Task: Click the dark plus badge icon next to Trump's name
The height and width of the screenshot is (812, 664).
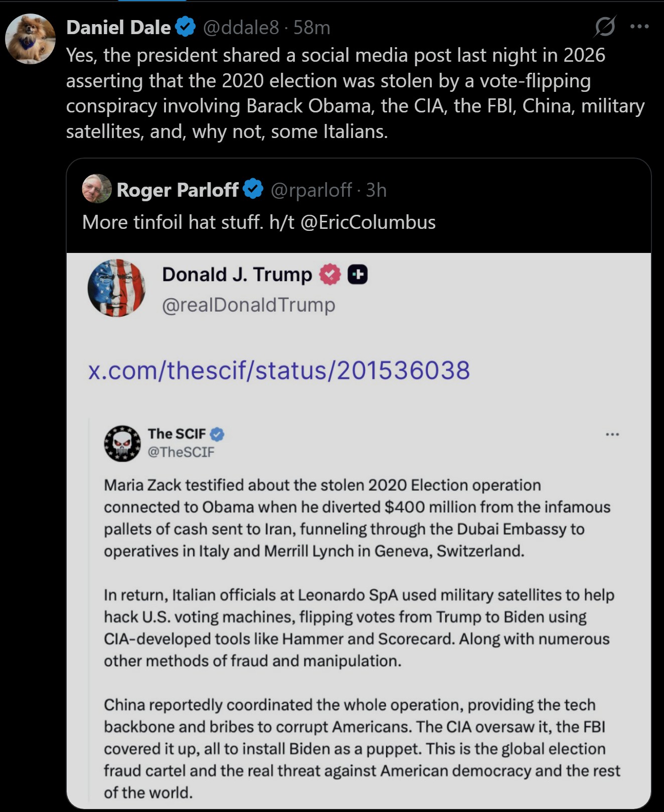Action: [358, 275]
